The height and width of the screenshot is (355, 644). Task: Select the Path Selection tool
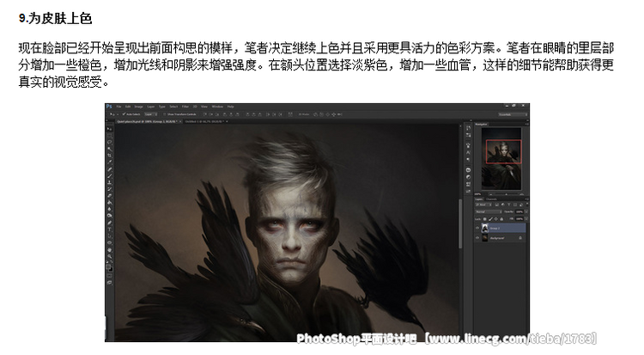[109, 236]
